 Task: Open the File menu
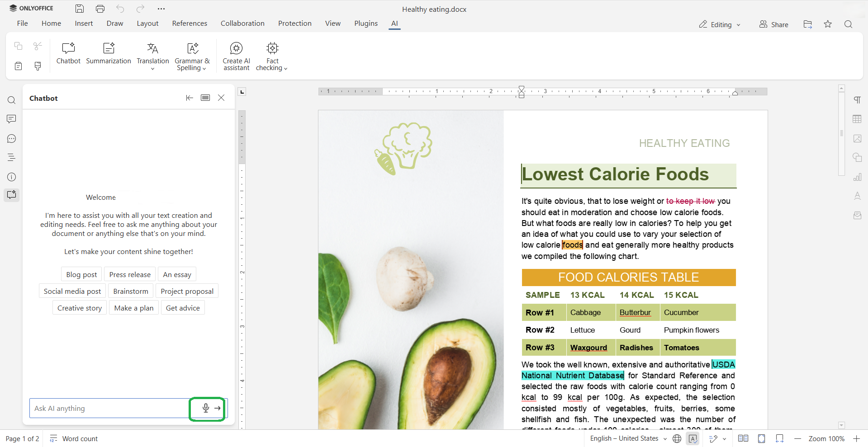(x=22, y=23)
